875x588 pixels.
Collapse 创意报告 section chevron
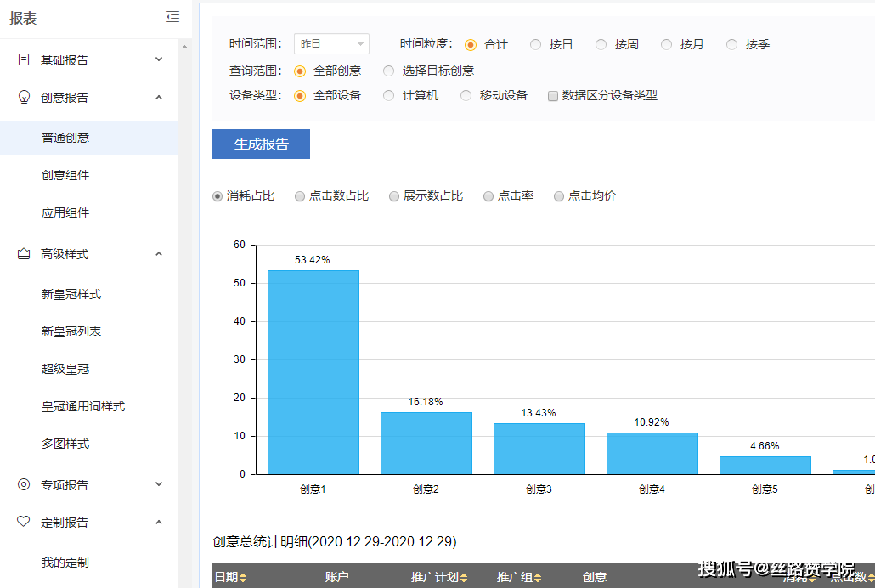pos(159,97)
